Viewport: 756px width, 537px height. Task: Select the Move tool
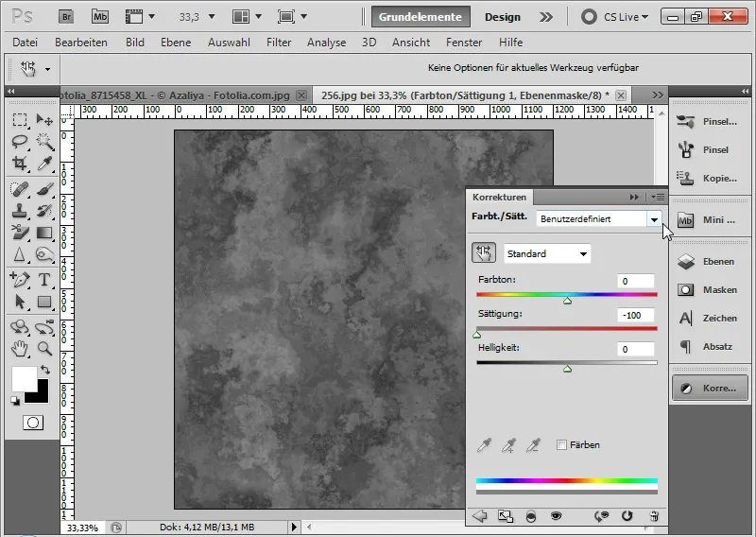click(44, 119)
